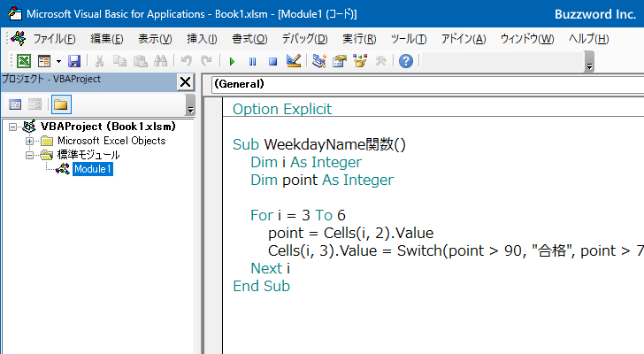This screenshot has width=644, height=354.
Task: Open the 挿入(I) menu
Action: pyautogui.click(x=202, y=39)
